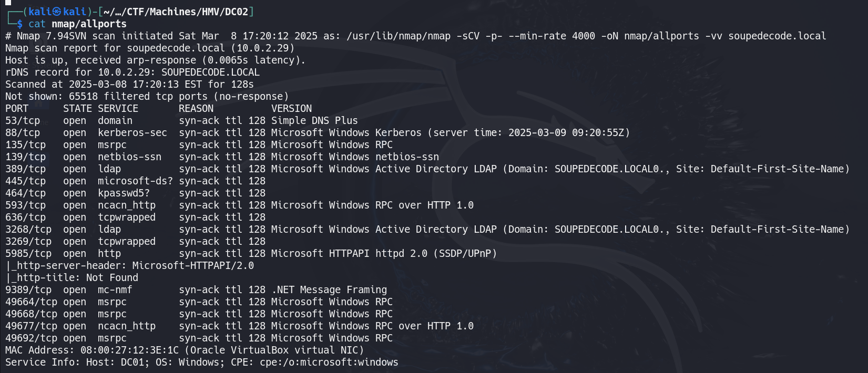Viewport: 868px width, 373px height.
Task: Click the Kali skull icon in the prompt
Action: point(57,12)
